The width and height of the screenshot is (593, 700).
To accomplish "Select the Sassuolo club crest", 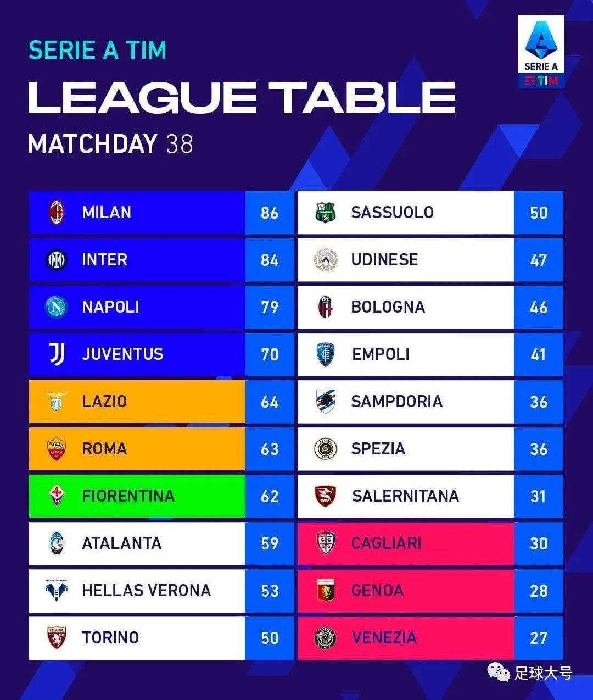I will click(x=326, y=213).
